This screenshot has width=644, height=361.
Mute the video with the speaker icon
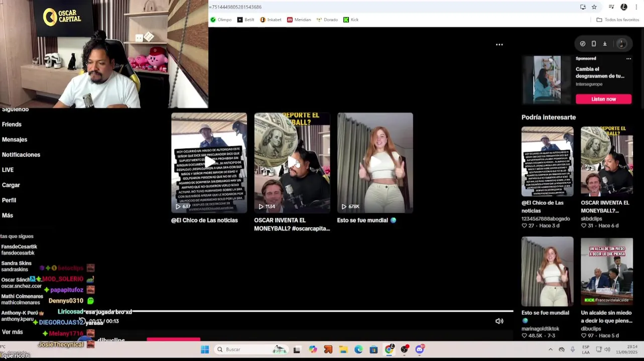[499, 321]
